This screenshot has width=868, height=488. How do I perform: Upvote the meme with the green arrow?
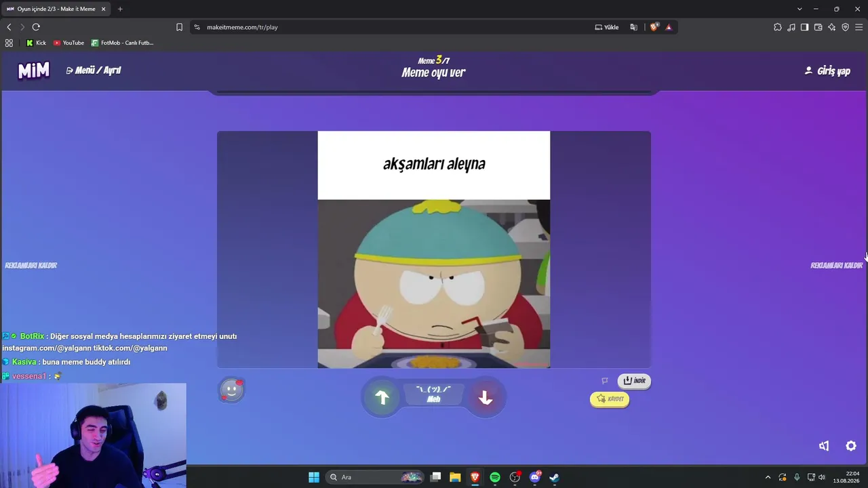(382, 398)
